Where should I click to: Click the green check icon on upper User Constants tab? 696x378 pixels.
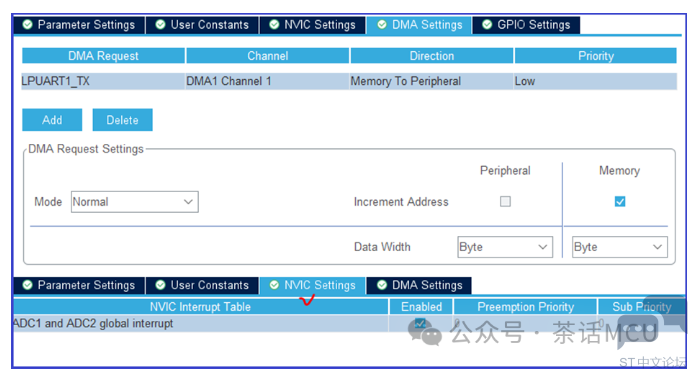[x=161, y=24]
